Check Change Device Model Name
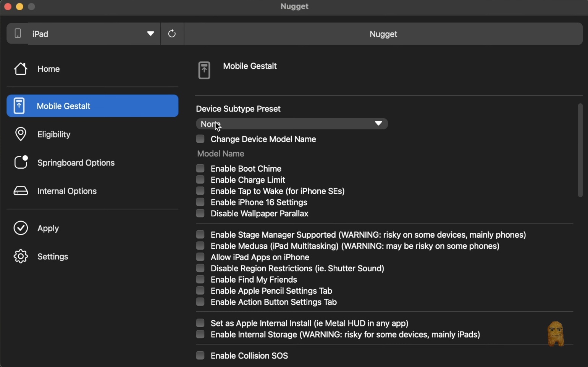The height and width of the screenshot is (367, 588). click(200, 139)
